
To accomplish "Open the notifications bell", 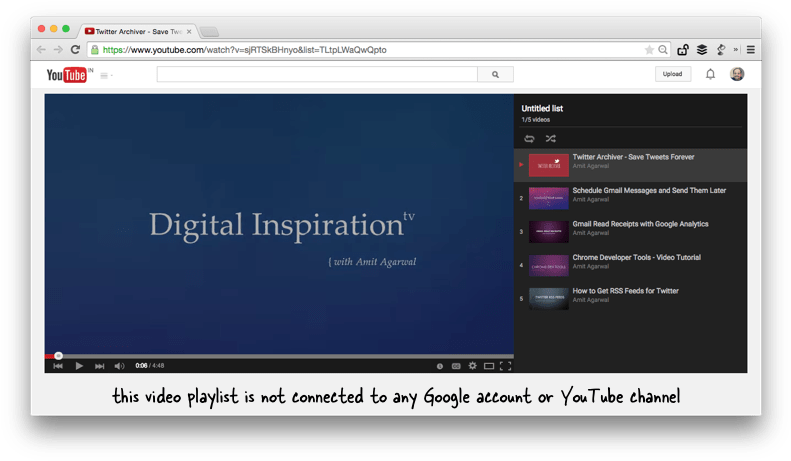I will coord(710,74).
